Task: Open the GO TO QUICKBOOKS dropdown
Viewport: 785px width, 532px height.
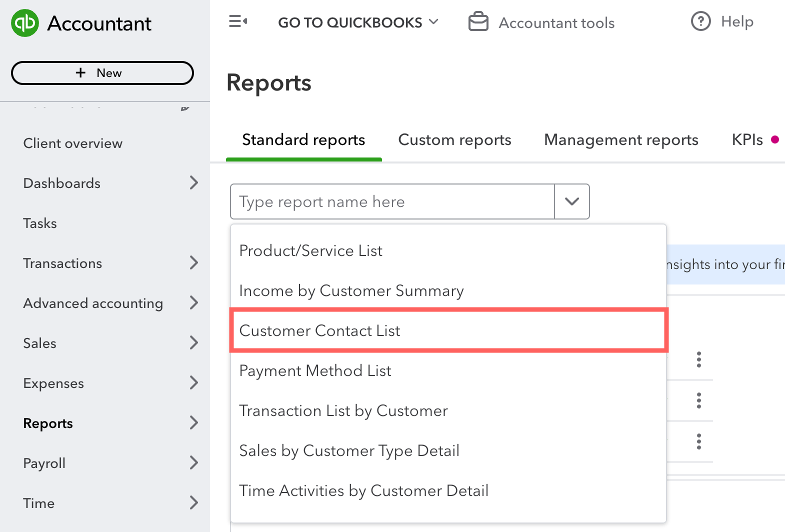Action: [358, 22]
